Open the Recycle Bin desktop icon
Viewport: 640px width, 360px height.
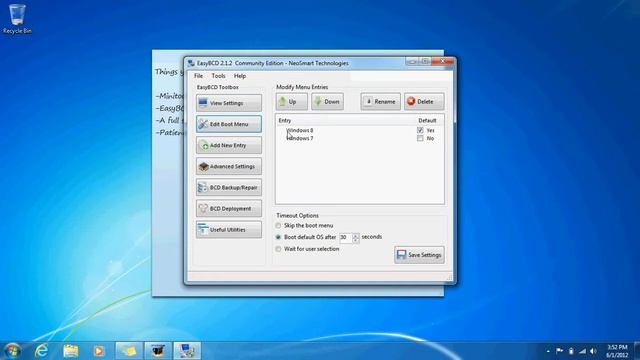point(17,19)
